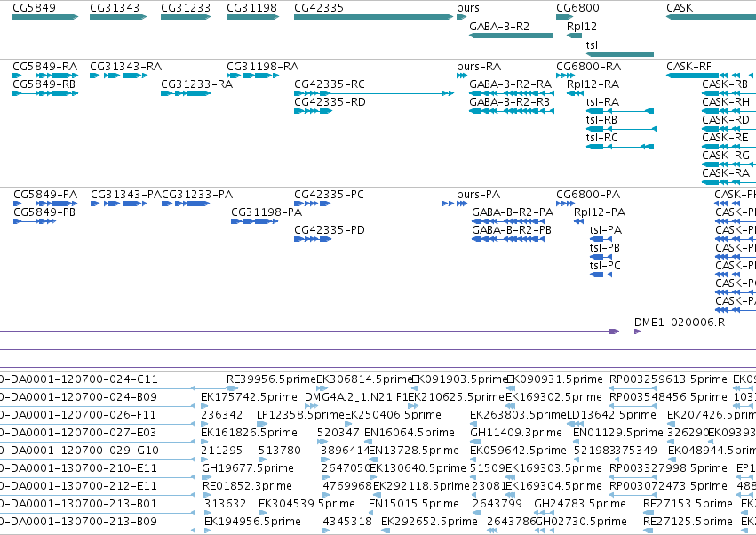Click the tsl-RC transcript label

[x=601, y=138]
